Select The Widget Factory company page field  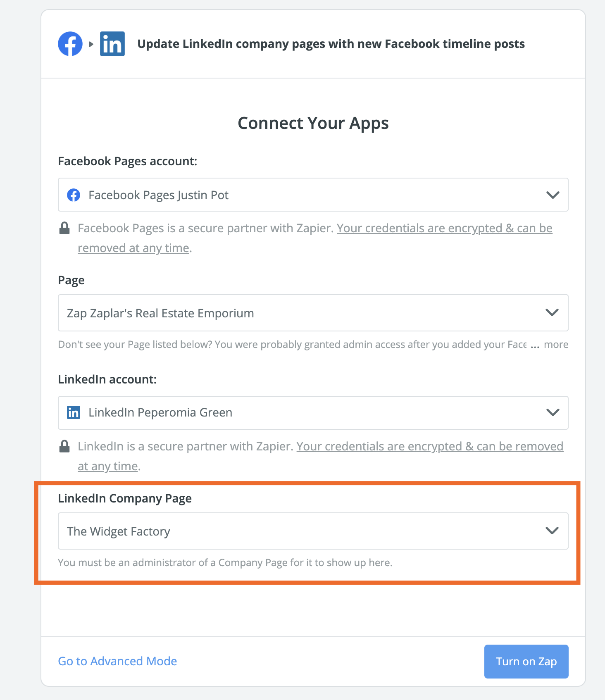(313, 531)
